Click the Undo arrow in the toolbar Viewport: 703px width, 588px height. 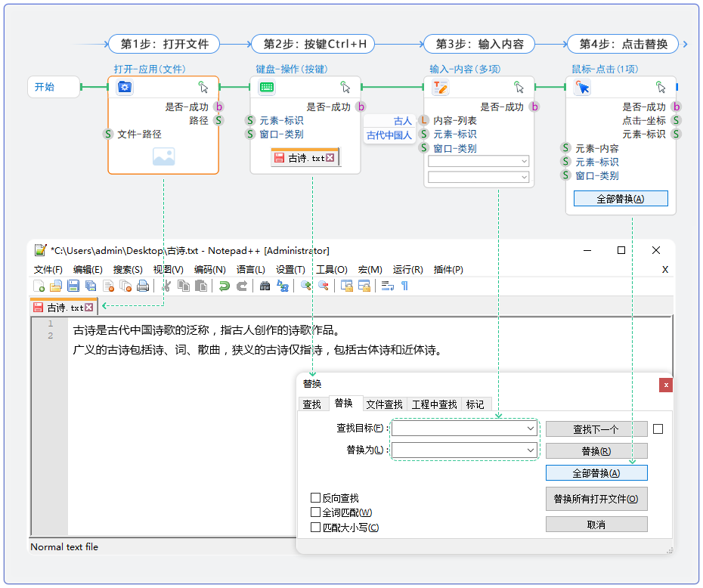click(x=224, y=286)
